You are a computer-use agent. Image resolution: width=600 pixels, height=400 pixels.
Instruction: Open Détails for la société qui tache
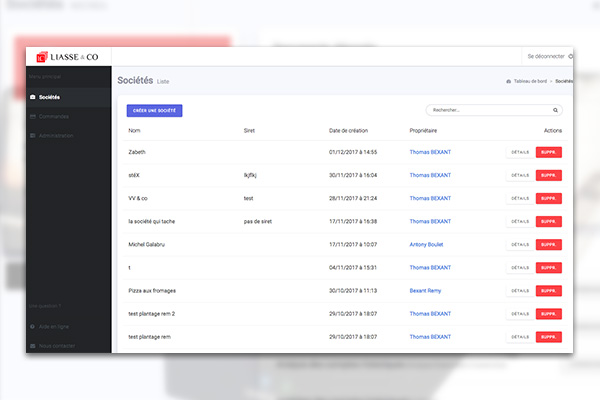[x=520, y=222]
